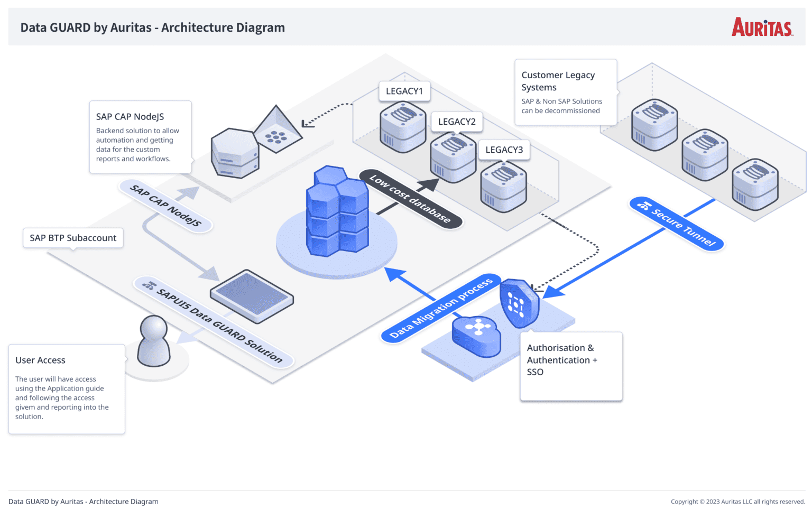Click the LEGACY1 server icon

coord(403,127)
